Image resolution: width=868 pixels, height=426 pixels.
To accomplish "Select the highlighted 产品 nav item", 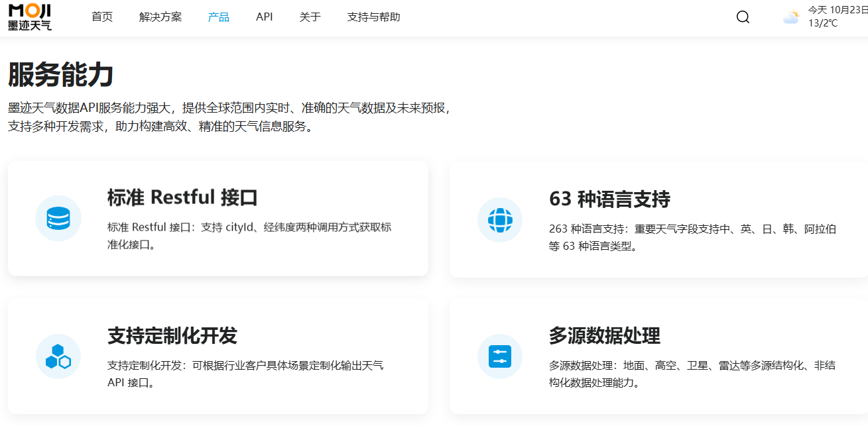I will [x=219, y=17].
